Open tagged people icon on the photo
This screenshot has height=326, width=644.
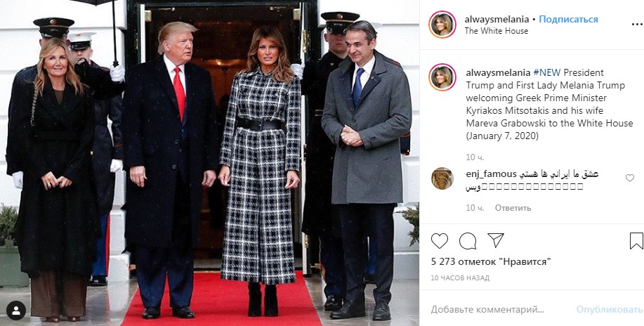[15, 311]
